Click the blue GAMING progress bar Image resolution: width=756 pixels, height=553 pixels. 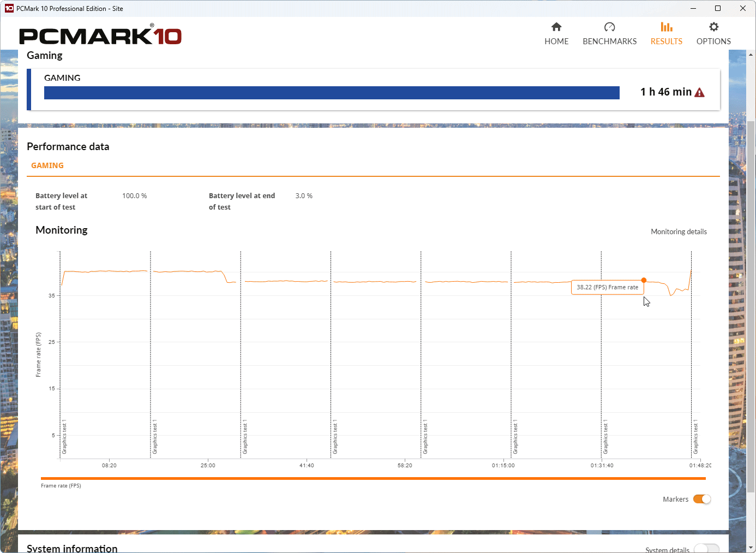click(x=332, y=93)
